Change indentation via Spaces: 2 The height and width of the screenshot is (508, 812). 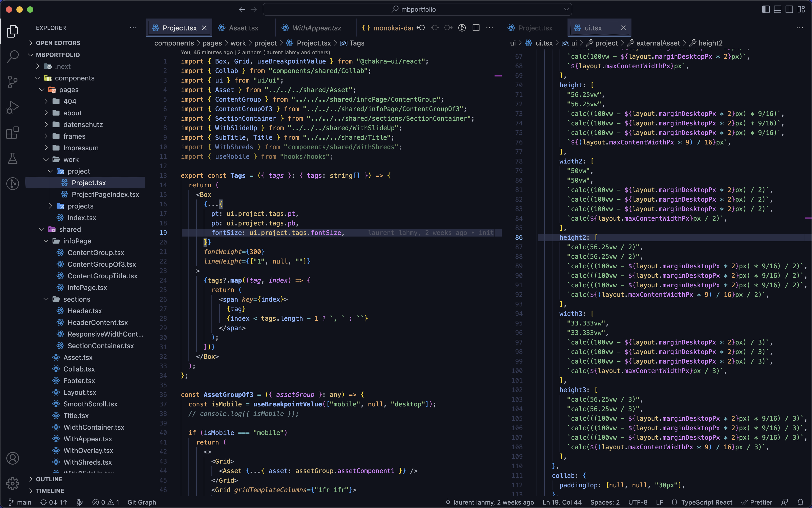(x=605, y=502)
